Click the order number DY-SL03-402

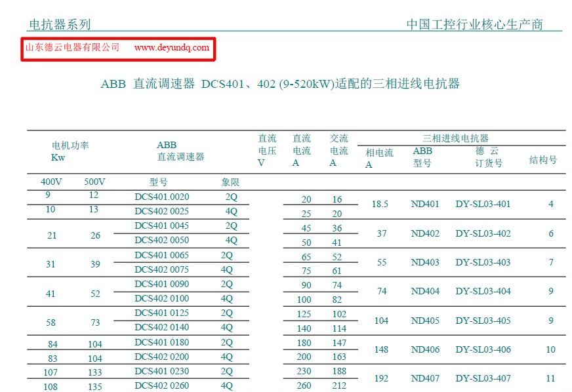tap(483, 233)
